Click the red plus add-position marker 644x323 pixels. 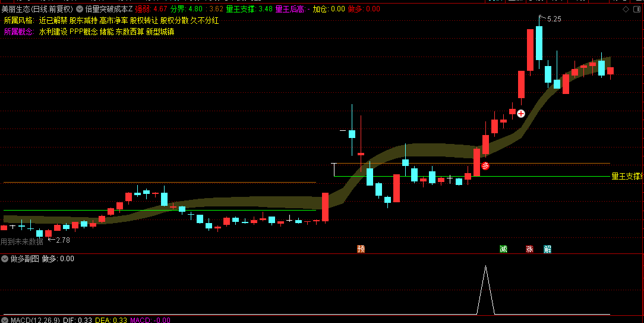click(521, 114)
